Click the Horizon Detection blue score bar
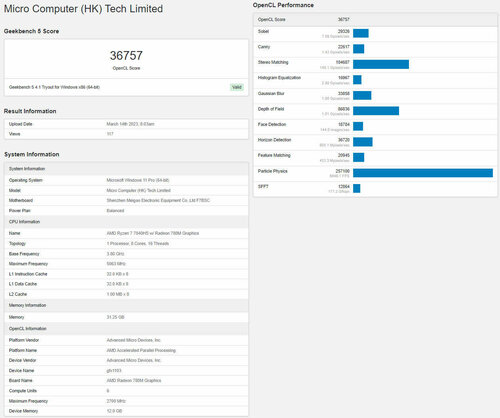Screen dimensions: 500x418 pos(363,142)
